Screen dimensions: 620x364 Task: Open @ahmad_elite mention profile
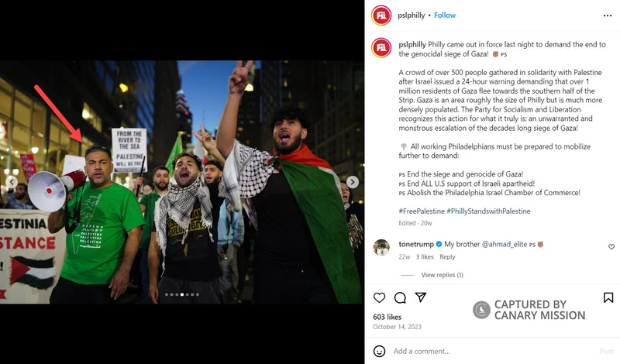(505, 244)
